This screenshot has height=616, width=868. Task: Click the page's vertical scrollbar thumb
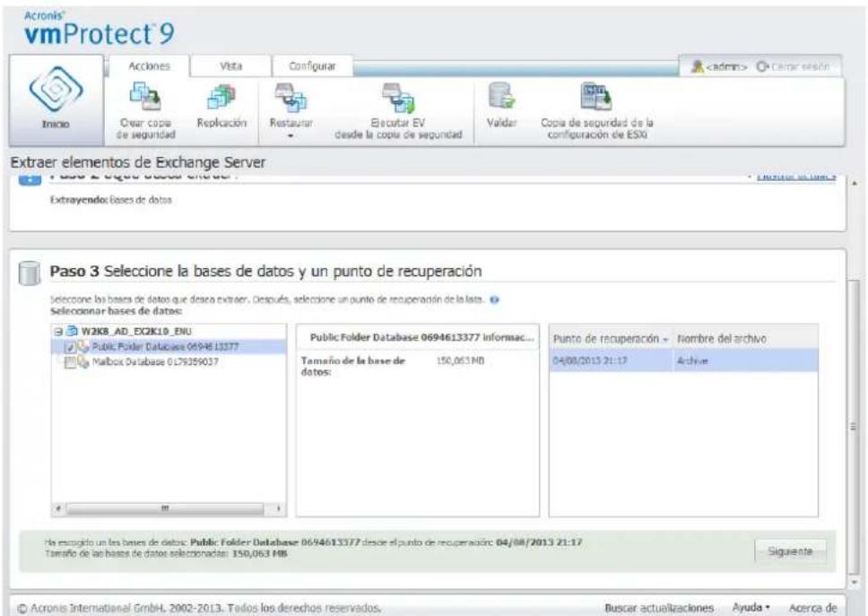tap(853, 426)
